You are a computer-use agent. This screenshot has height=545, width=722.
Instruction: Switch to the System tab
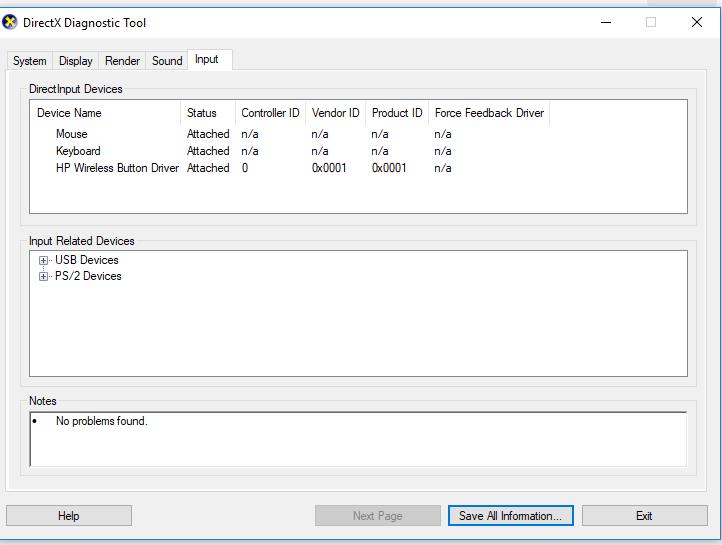pyautogui.click(x=29, y=61)
